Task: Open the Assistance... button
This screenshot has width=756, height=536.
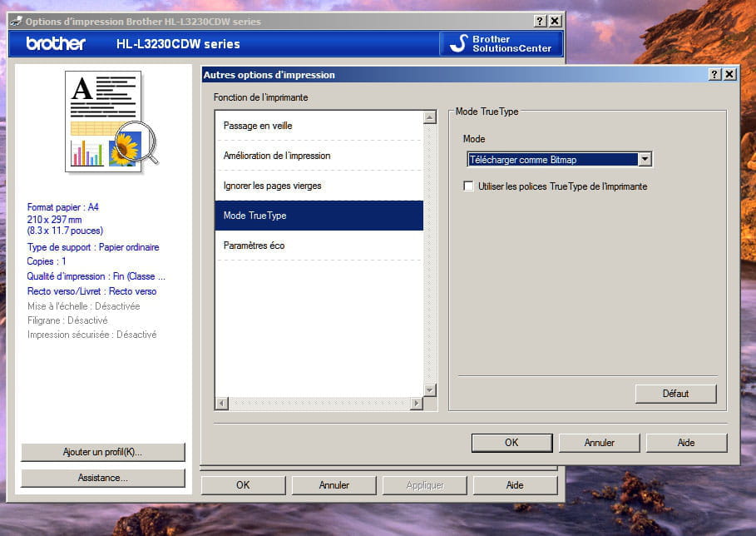Action: coord(102,478)
